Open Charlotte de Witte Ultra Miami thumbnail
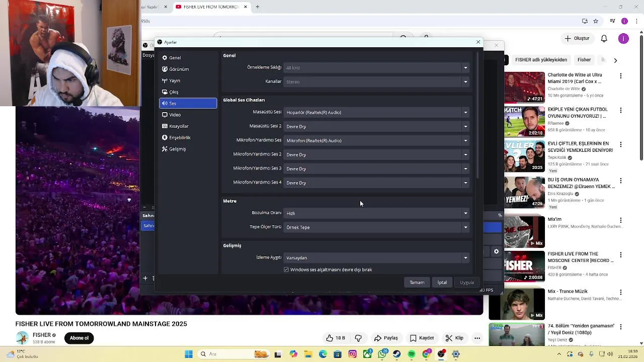 [524, 87]
